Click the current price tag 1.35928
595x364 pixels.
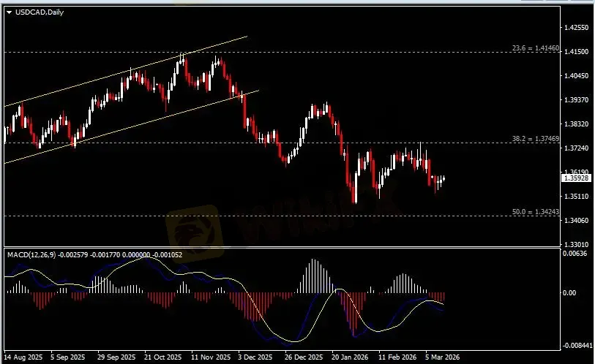click(575, 178)
